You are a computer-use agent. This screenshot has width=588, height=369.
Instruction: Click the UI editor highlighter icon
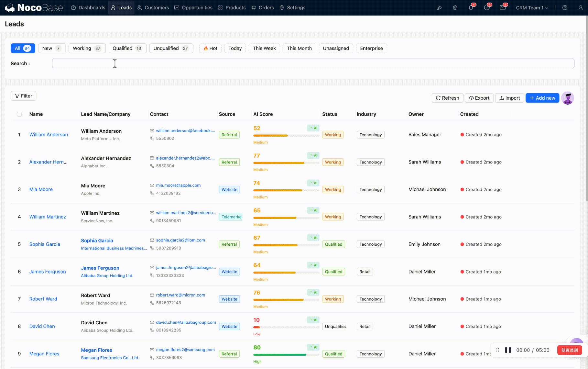[439, 8]
